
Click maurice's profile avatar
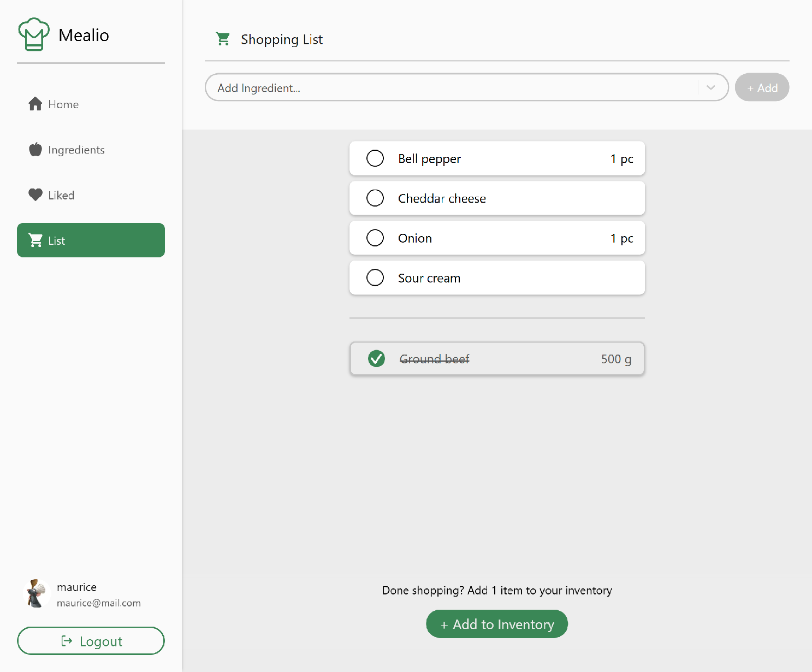pyautogui.click(x=37, y=594)
